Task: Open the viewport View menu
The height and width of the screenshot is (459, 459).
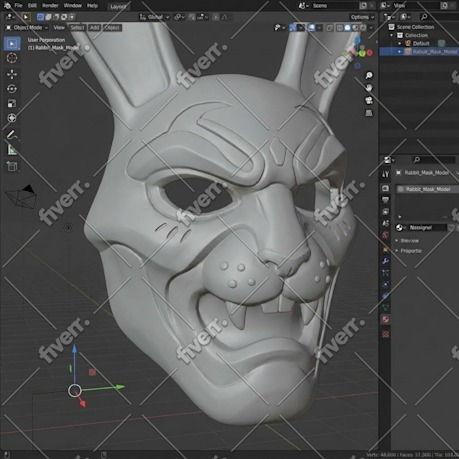Action: click(59, 28)
